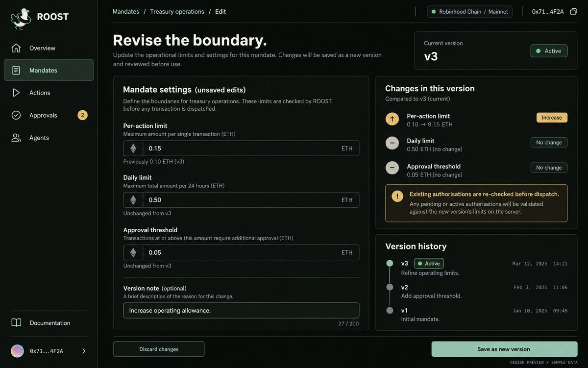588x368 pixels.
Task: Click the Mandates document icon
Action: click(x=16, y=70)
